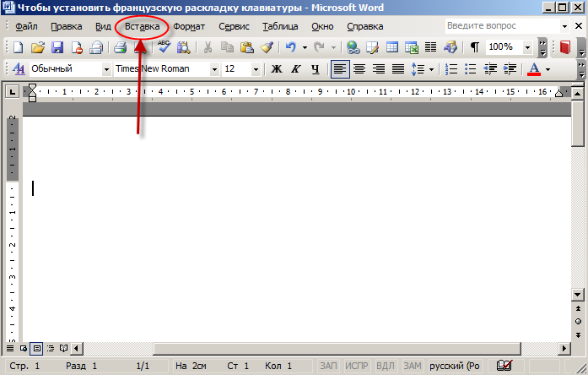Set text columns via Columns icon
Viewport: 588px width, 375px height.
[x=430, y=47]
